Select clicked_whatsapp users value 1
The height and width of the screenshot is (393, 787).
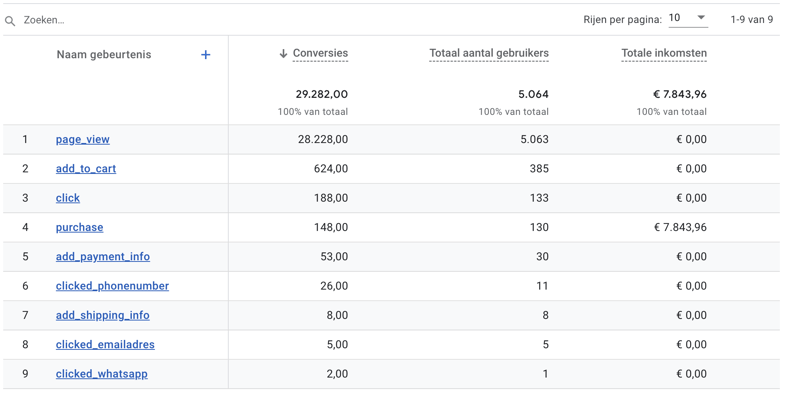point(546,374)
